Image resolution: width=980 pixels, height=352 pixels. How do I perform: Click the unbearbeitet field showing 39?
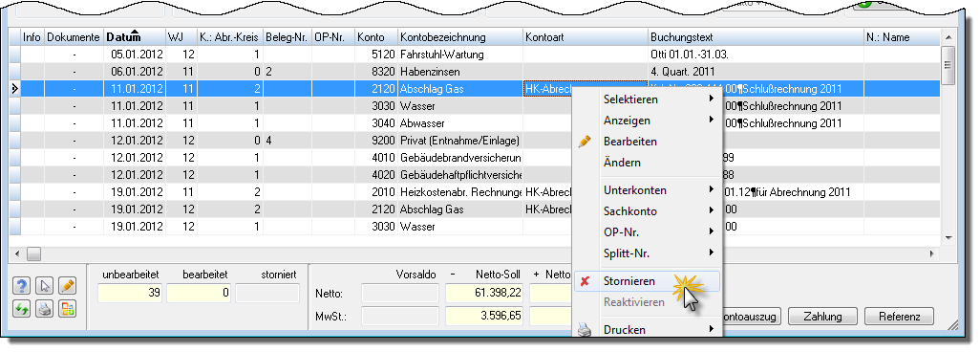[130, 293]
